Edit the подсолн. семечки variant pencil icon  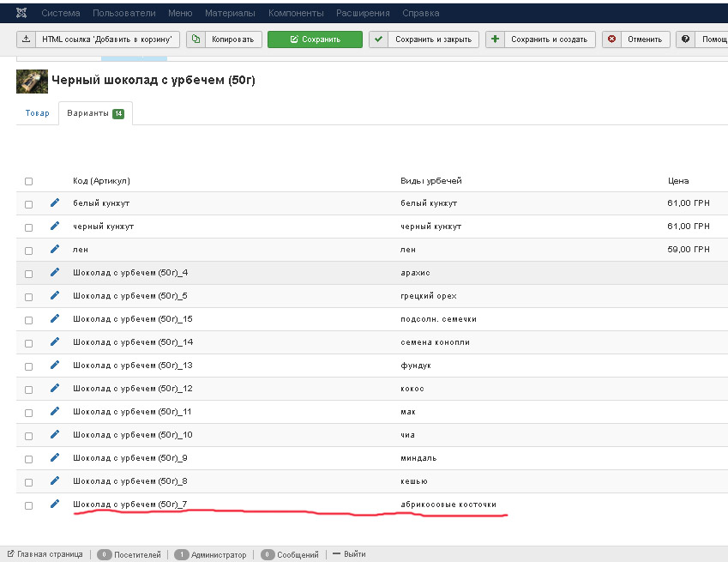pos(55,318)
